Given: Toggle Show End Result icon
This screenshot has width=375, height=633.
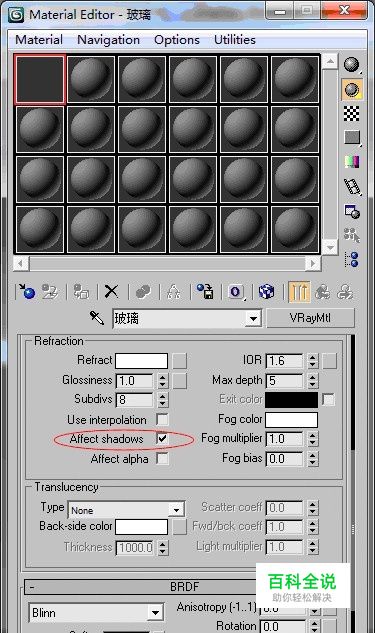Looking at the screenshot, I should [299, 291].
